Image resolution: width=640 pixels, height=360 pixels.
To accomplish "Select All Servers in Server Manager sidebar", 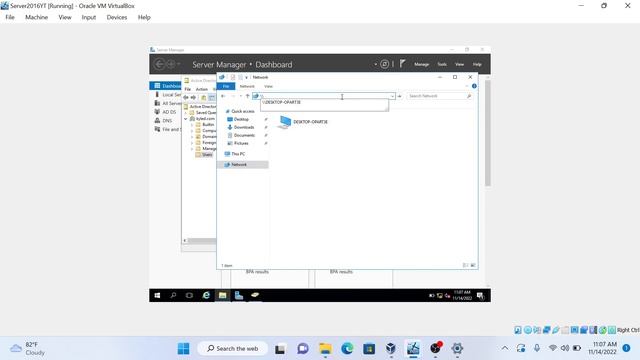I will click(167, 103).
